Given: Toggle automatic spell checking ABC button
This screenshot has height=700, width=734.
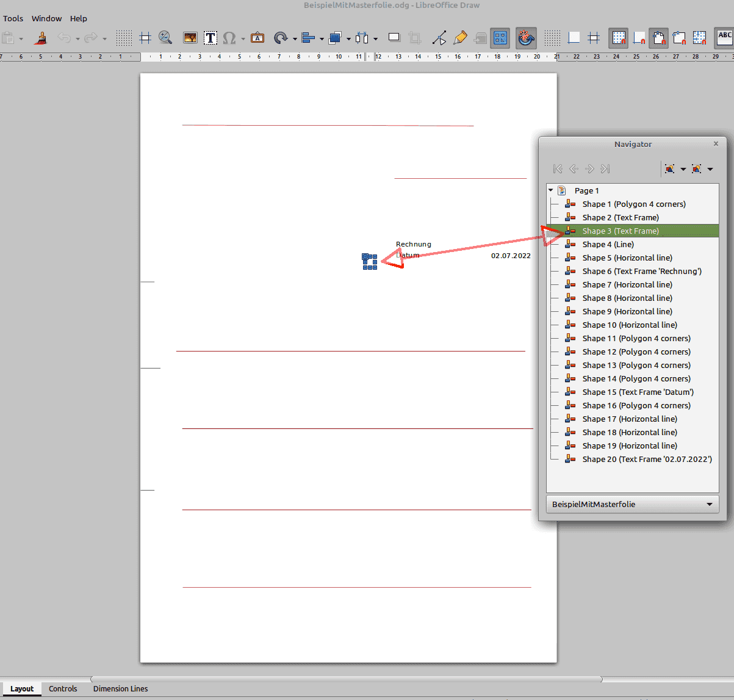Looking at the screenshot, I should (724, 38).
